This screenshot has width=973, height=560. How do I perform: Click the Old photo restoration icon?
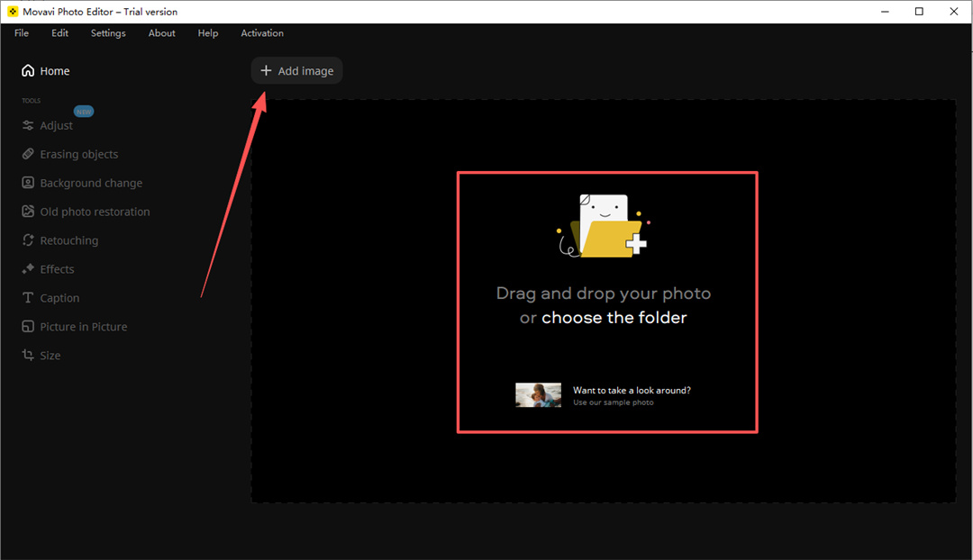28,212
